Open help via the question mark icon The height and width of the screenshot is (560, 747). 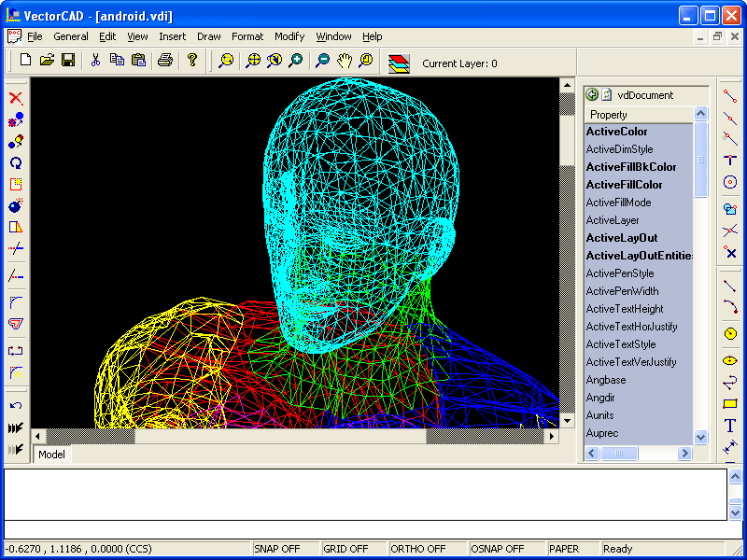192,60
